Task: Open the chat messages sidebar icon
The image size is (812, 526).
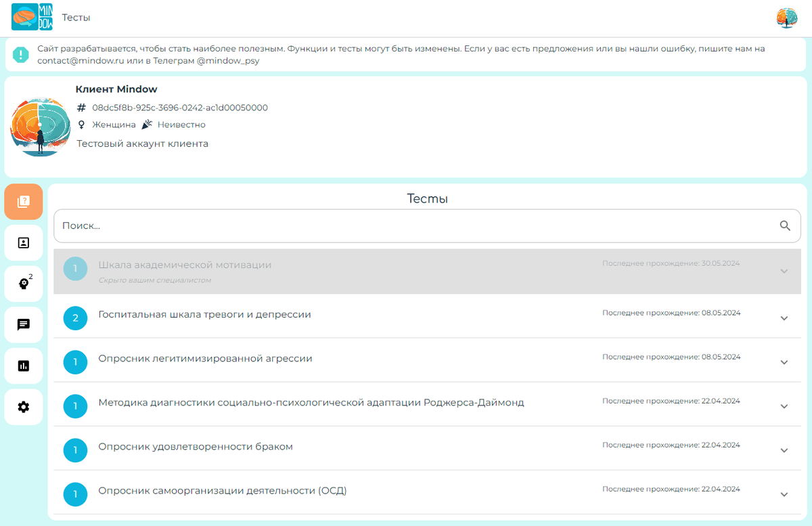Action: tap(24, 325)
